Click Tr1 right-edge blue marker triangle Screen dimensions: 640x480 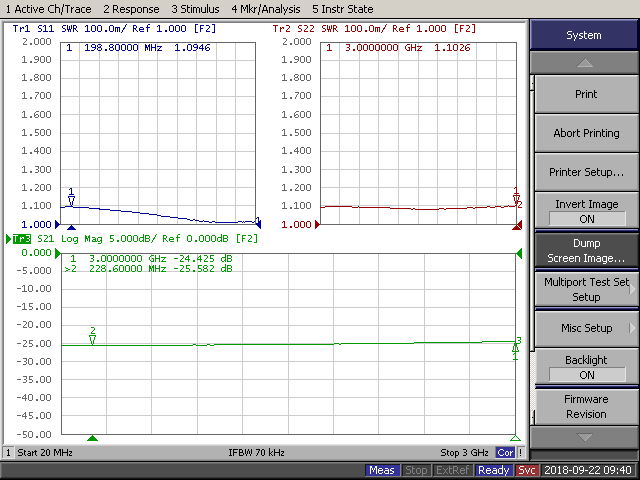tap(258, 224)
